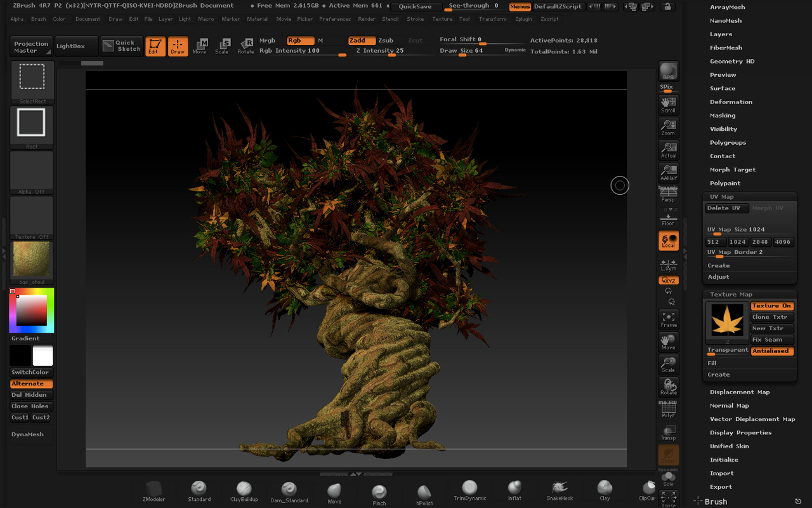
Task: Click the Actual size icon
Action: 669,150
